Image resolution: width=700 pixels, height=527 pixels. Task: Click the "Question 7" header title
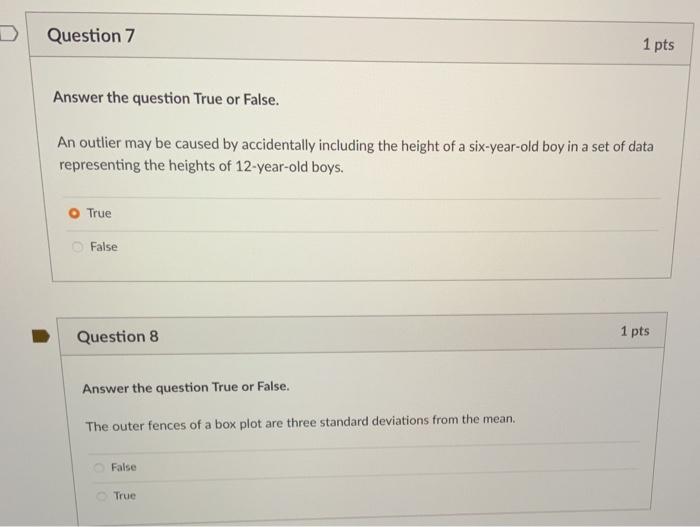(x=91, y=36)
